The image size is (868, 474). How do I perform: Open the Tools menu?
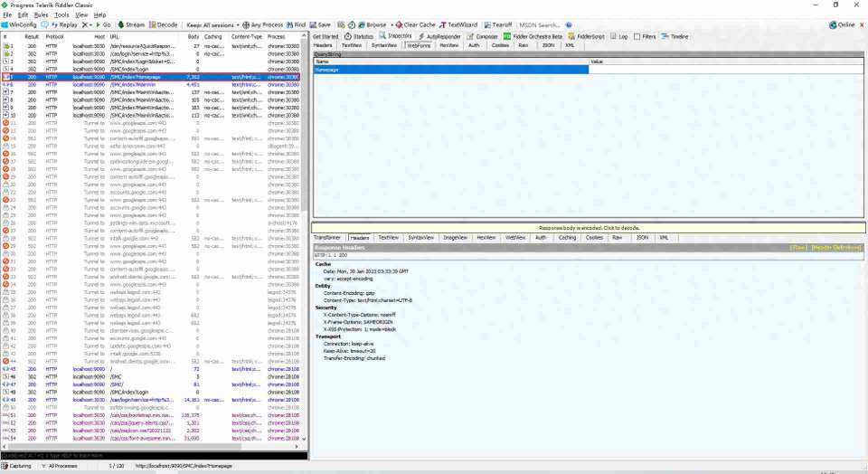(x=61, y=15)
